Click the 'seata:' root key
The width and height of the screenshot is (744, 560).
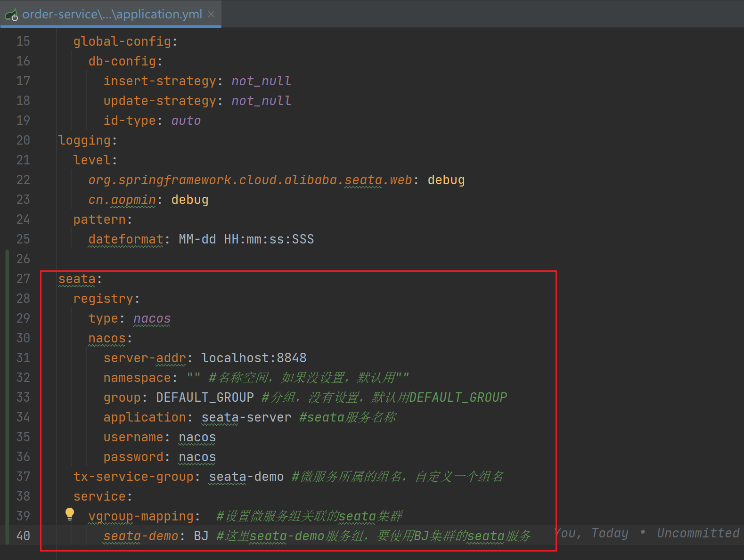coord(80,279)
